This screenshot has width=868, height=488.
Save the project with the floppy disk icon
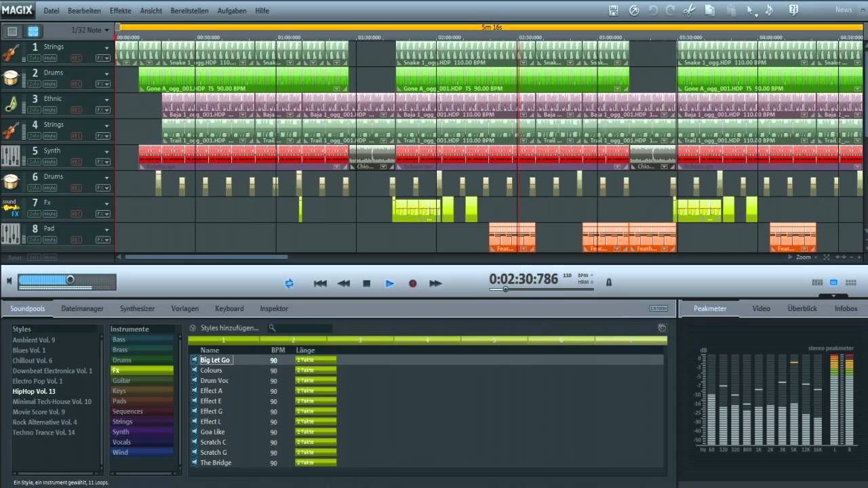tap(613, 10)
